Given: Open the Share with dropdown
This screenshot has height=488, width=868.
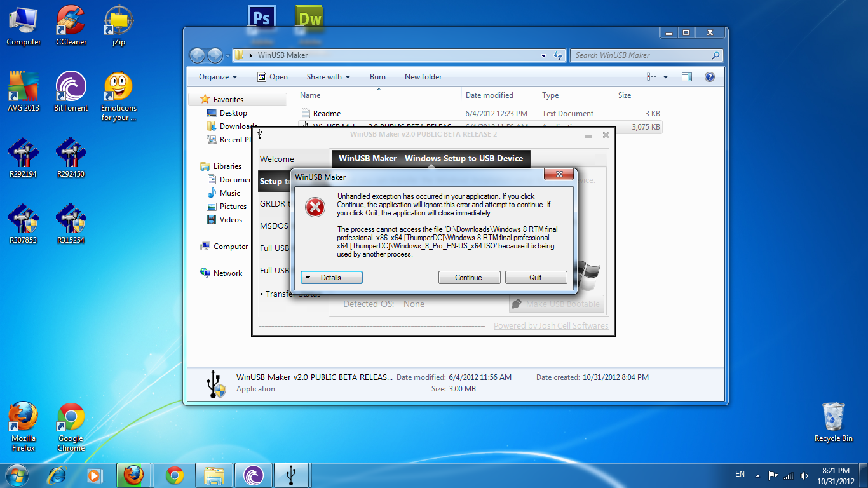Looking at the screenshot, I should click(x=329, y=77).
